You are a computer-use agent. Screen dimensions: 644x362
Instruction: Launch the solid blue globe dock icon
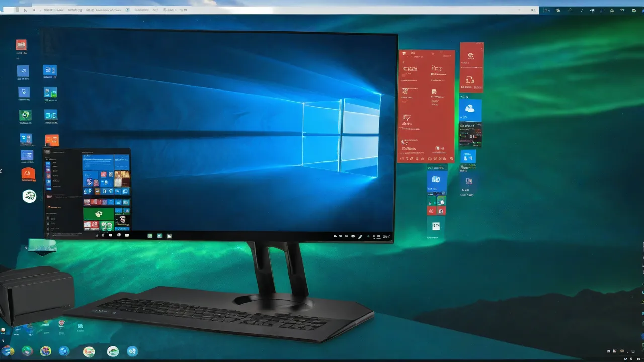(64, 351)
